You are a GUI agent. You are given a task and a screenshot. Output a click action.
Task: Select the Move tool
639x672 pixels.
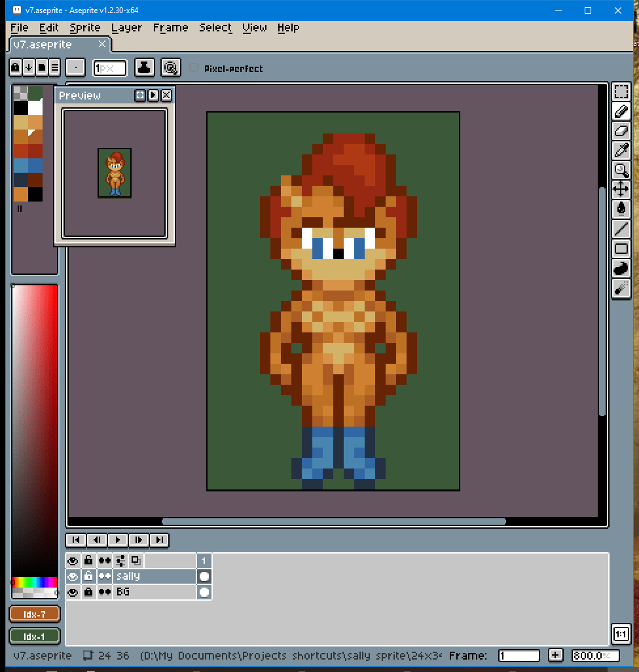621,190
